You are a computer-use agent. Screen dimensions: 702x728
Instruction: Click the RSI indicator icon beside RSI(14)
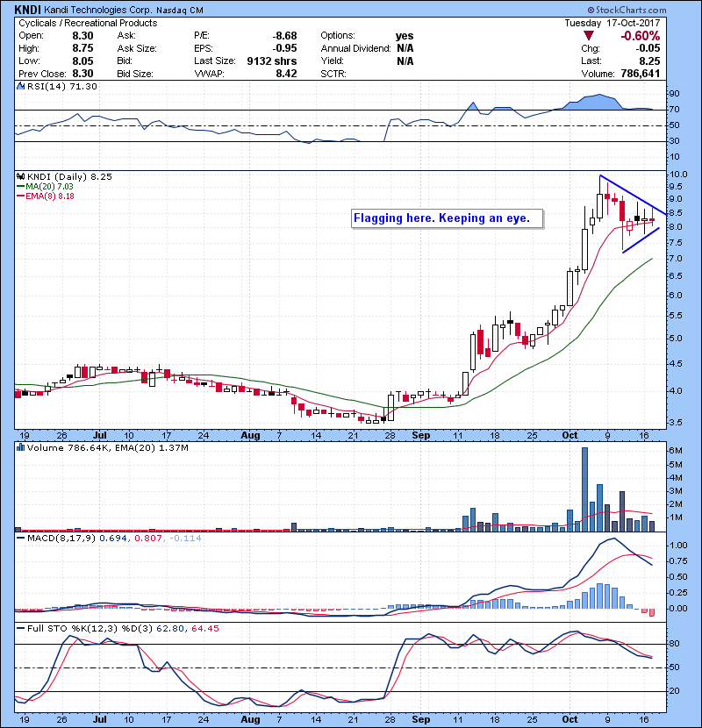(20, 86)
